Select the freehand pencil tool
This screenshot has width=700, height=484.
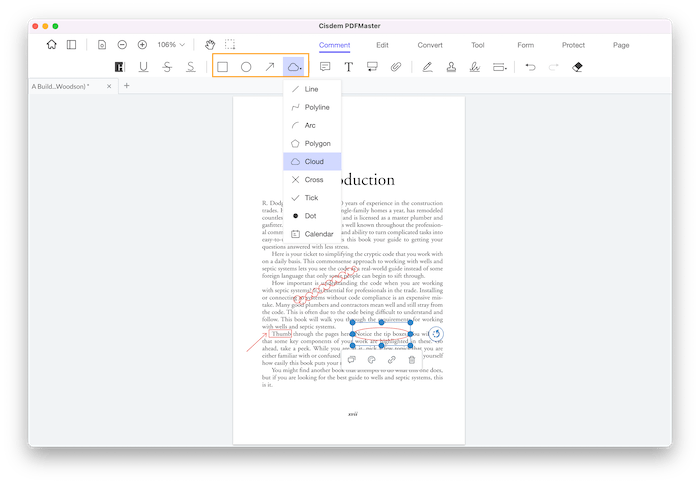tap(427, 67)
